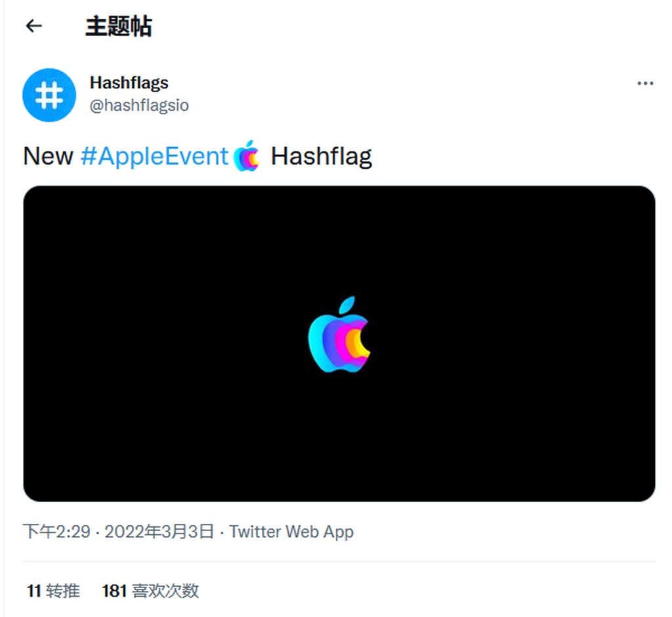
Task: Click the word New in tweet text
Action: point(48,156)
